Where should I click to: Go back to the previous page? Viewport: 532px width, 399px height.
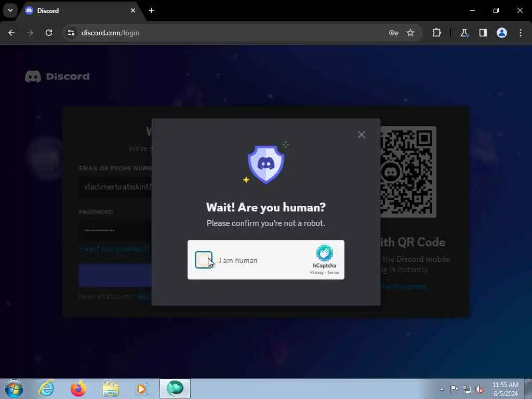[x=11, y=33]
